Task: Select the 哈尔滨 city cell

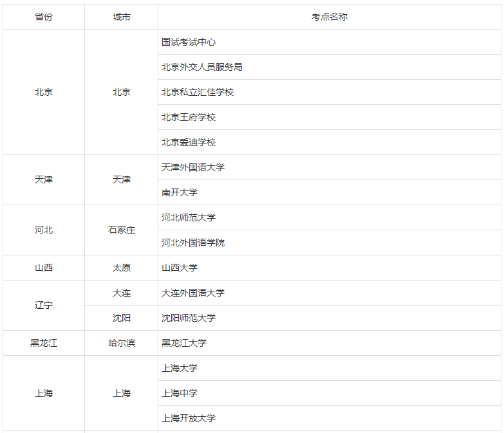Action: click(122, 343)
